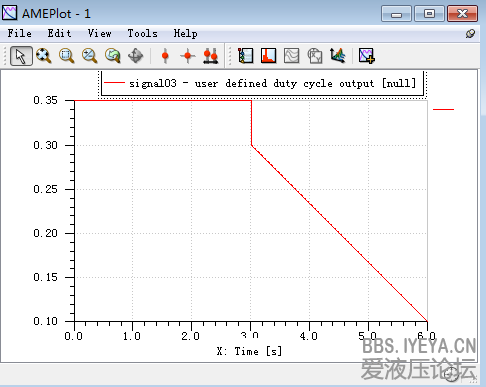Select the arrow pointer tool

pyautogui.click(x=21, y=56)
